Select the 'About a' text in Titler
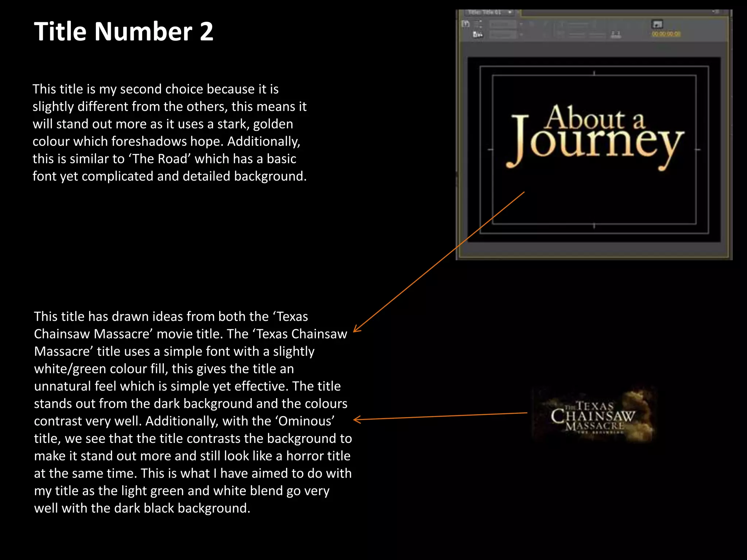Screen dimensions: 747x560 coord(595,118)
